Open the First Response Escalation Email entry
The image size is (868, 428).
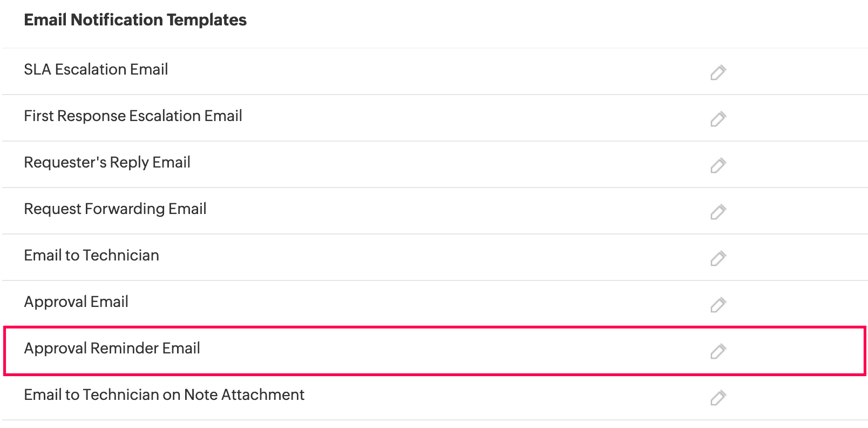click(133, 116)
